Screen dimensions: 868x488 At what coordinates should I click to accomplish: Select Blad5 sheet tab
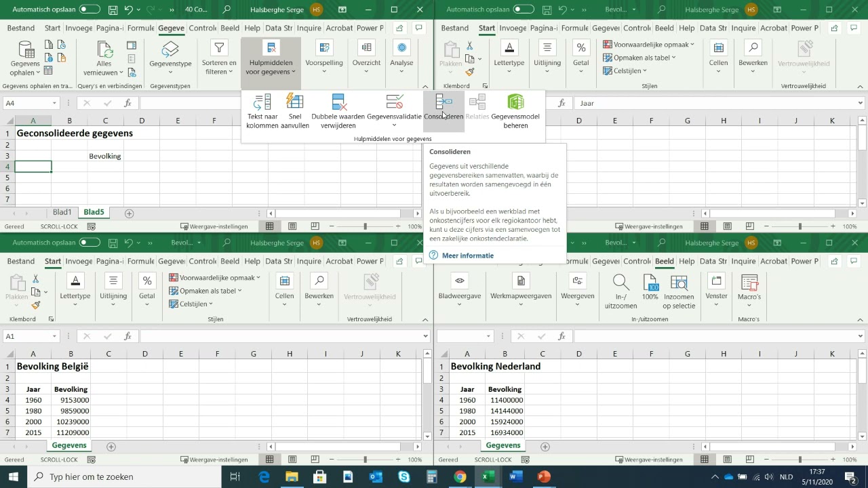[94, 212]
